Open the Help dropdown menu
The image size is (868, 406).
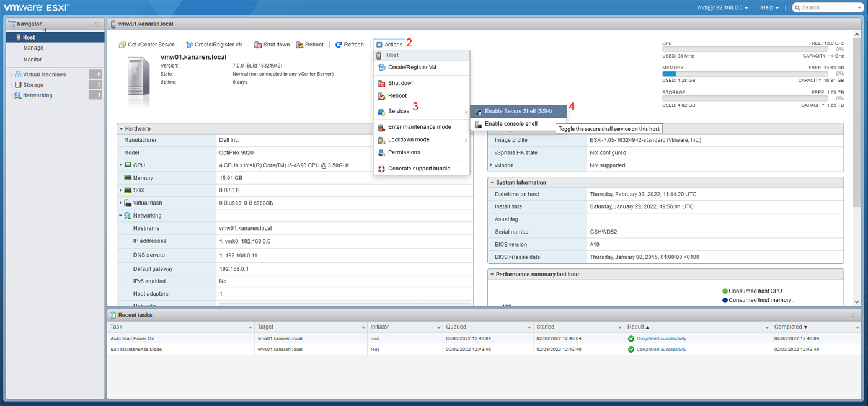coord(769,7)
